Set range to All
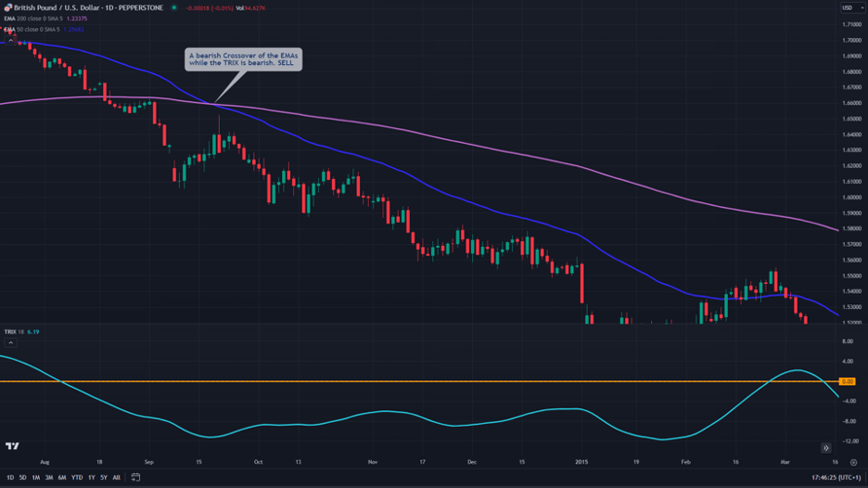 click(x=116, y=478)
